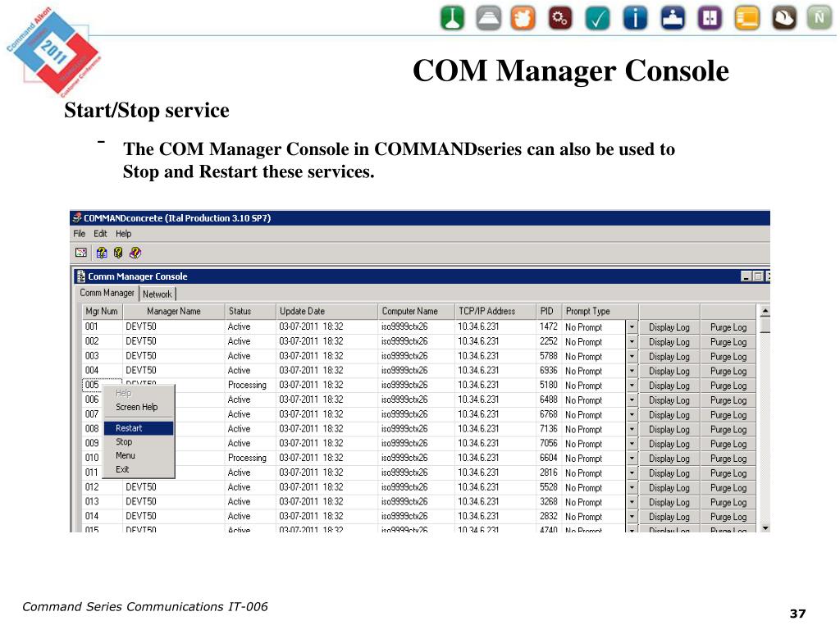This screenshot has height=630, width=840.
Task: Click the teal checkmark icon
Action: (x=597, y=18)
